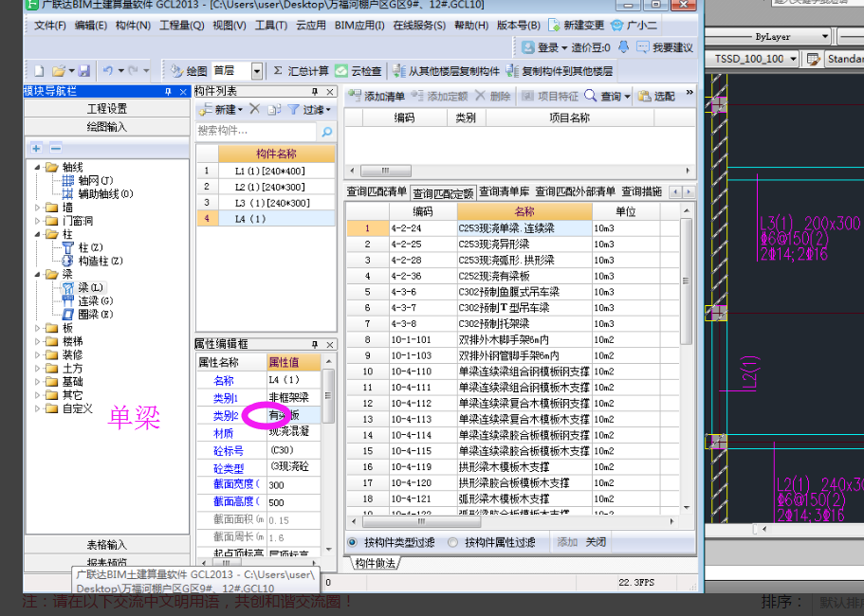Start 云检查 cloud check
Screen dimensions: 864x616
click(358, 70)
